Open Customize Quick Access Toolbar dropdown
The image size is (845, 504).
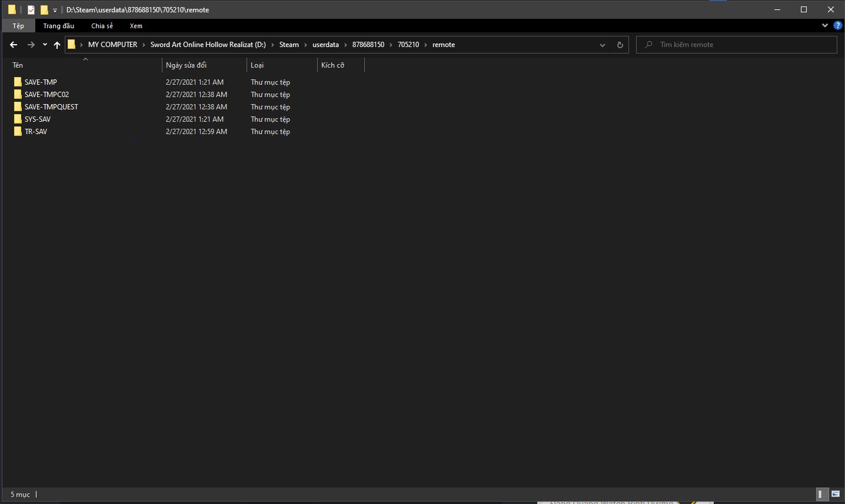pos(55,10)
